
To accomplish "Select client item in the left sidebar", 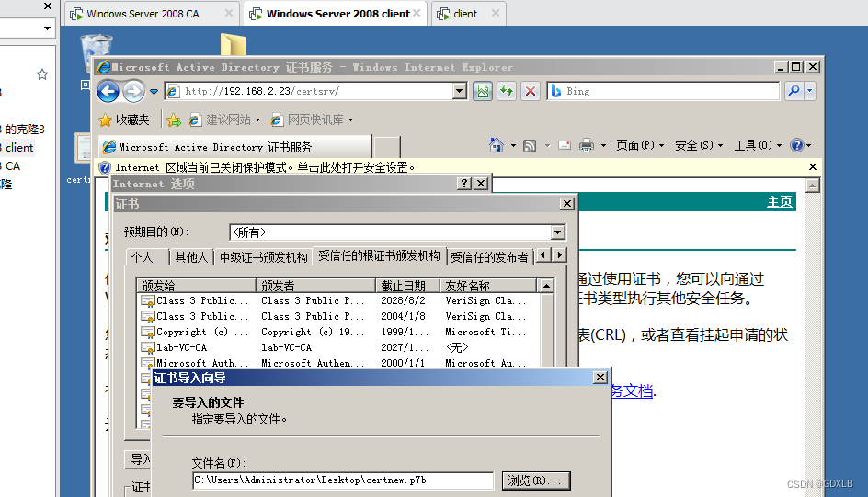I will [x=19, y=148].
